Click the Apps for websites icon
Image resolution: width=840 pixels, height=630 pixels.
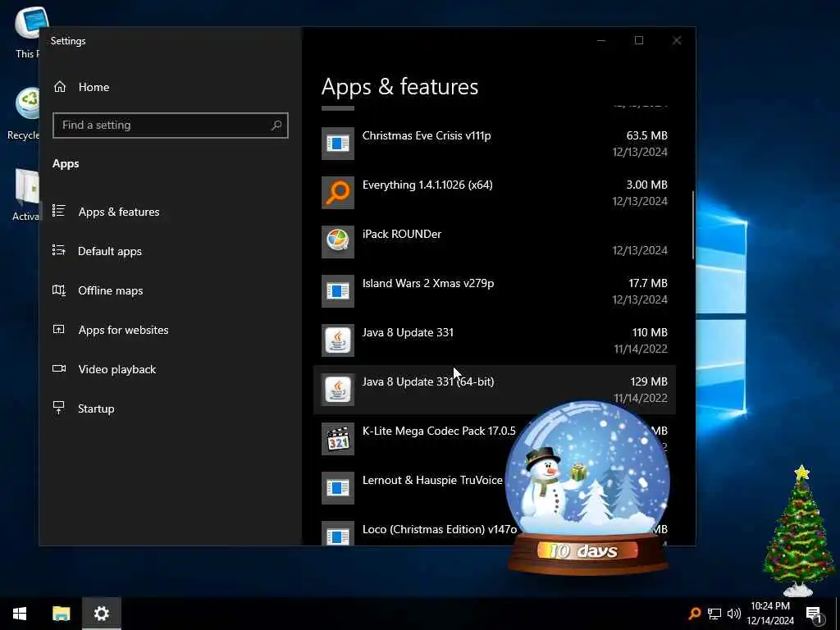point(59,329)
